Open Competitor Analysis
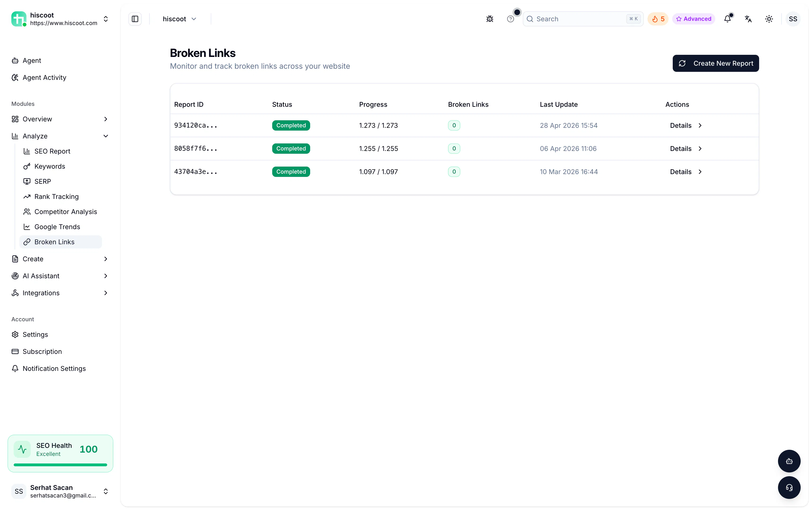The width and height of the screenshot is (812, 510). tap(61, 212)
